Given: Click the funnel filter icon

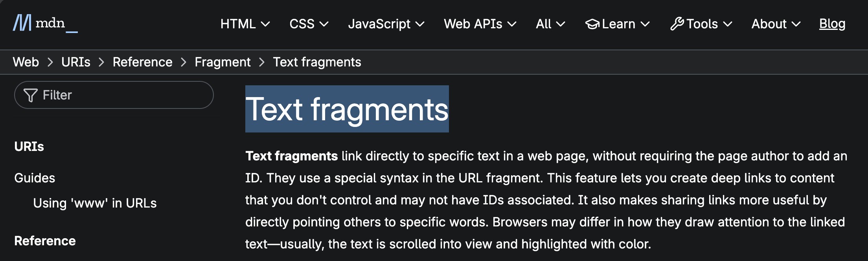Looking at the screenshot, I should point(30,95).
